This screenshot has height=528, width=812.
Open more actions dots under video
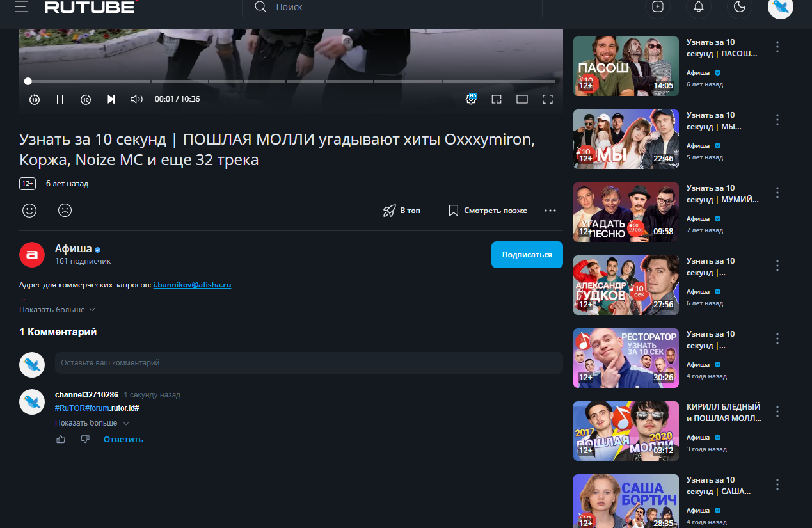coord(550,210)
